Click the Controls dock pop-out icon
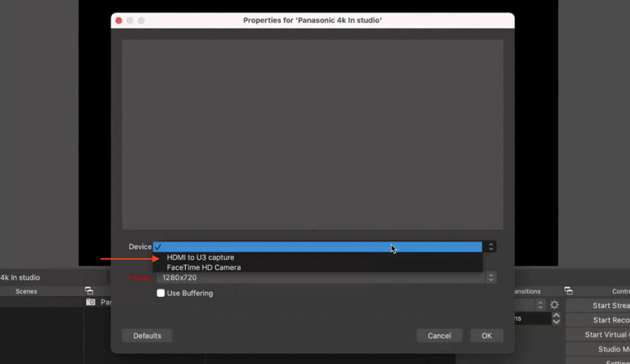The width and height of the screenshot is (630, 364). coord(569,291)
